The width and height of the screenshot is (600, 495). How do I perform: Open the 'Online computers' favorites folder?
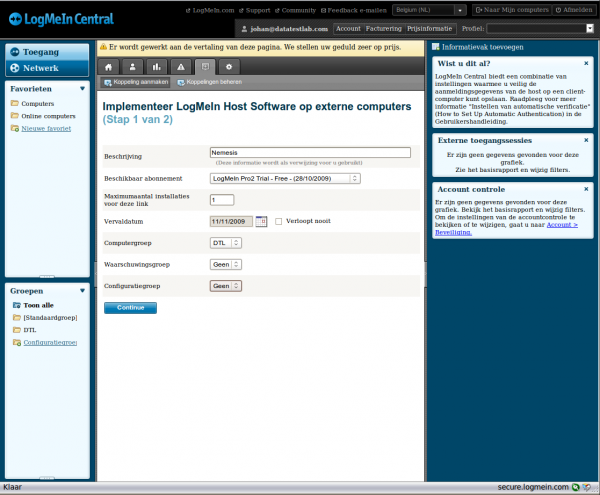43,116
